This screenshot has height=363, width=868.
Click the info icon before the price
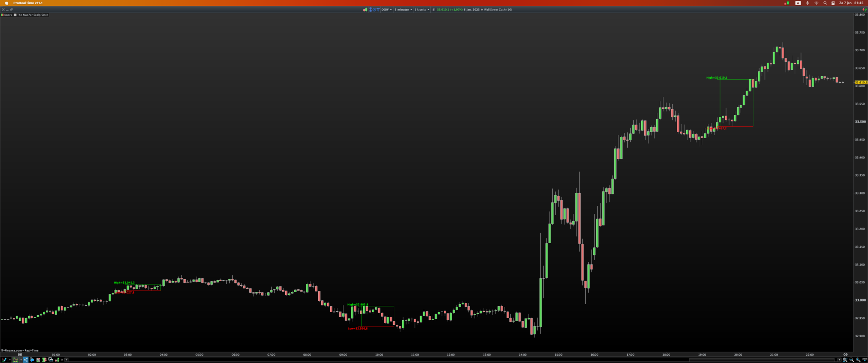434,10
